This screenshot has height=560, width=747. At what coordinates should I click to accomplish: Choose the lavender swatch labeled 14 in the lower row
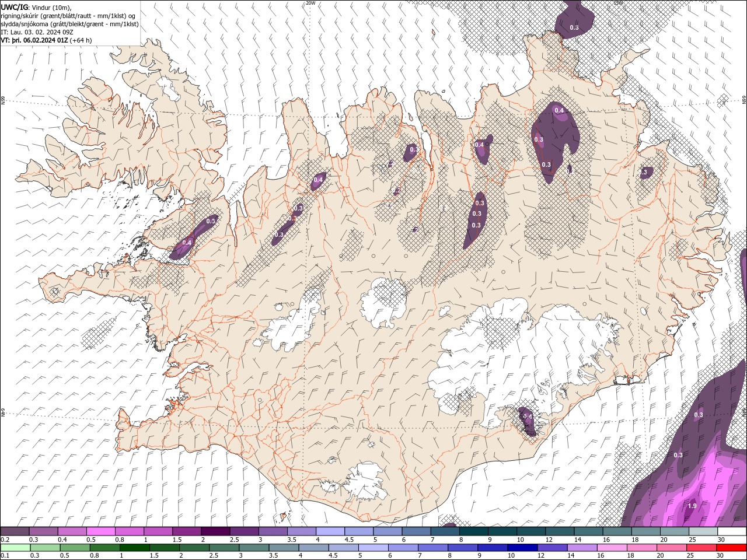582,548
